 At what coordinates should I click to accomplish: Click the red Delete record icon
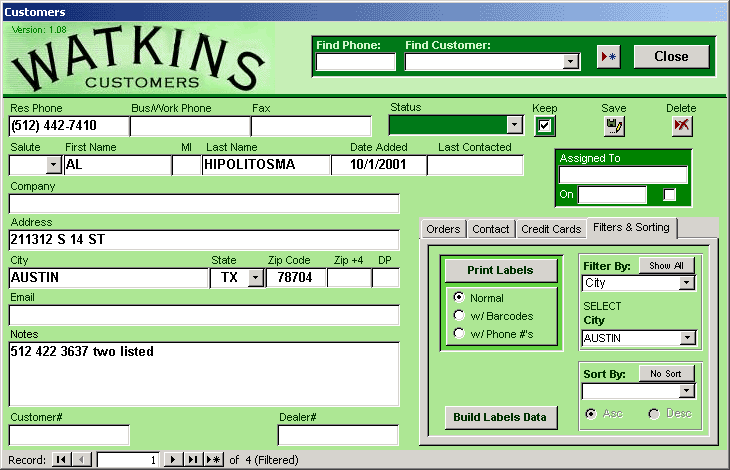682,126
